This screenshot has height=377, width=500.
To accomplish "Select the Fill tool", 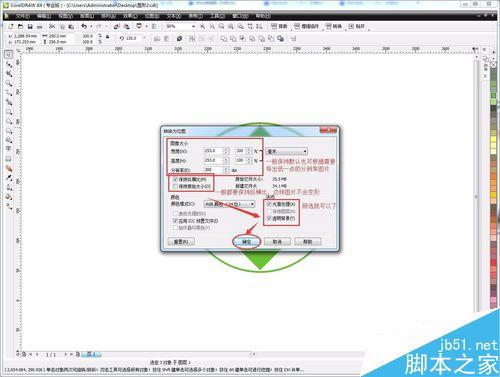I will [x=9, y=197].
